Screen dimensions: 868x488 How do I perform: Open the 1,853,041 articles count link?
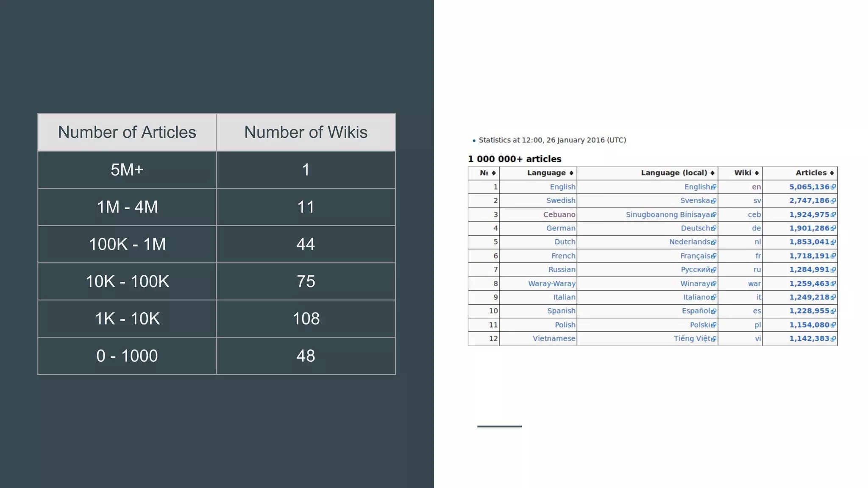(809, 242)
